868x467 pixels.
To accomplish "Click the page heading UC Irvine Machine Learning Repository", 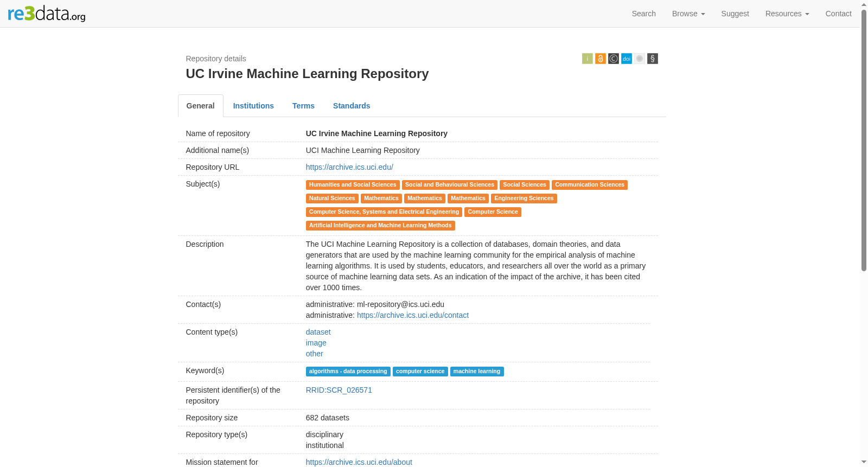I will click(307, 74).
